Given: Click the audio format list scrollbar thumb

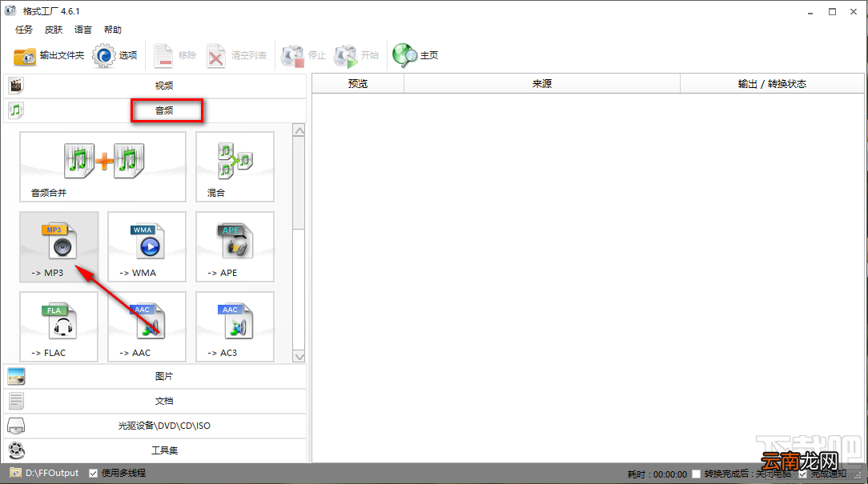Looking at the screenshot, I should (299, 183).
